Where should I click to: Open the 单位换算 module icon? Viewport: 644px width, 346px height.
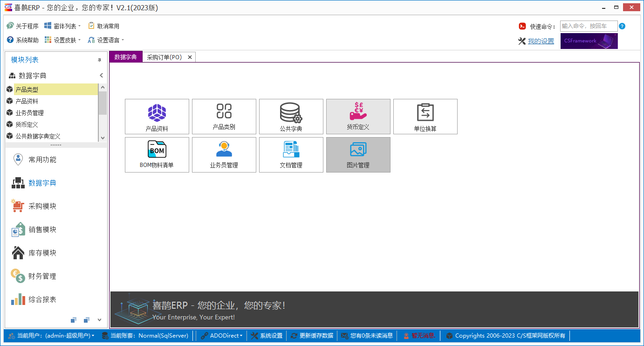click(425, 116)
